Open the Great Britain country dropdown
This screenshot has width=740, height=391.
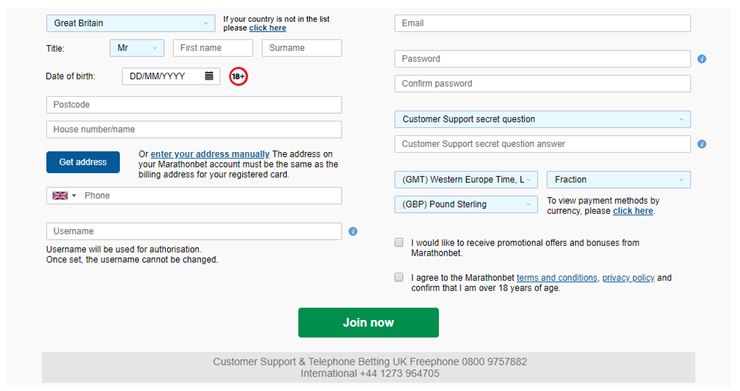coord(130,23)
